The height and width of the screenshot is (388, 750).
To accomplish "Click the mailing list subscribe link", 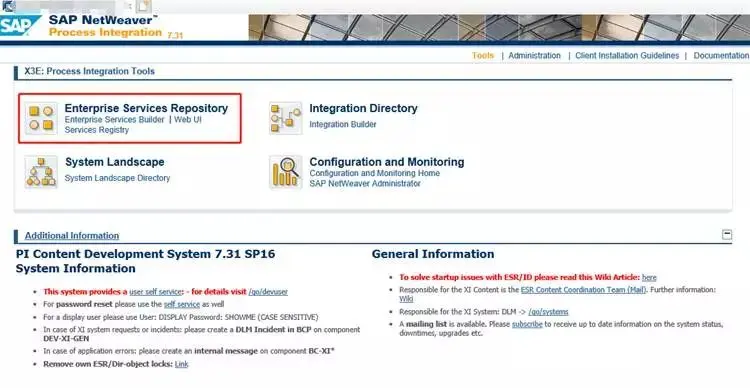I will point(527,324).
